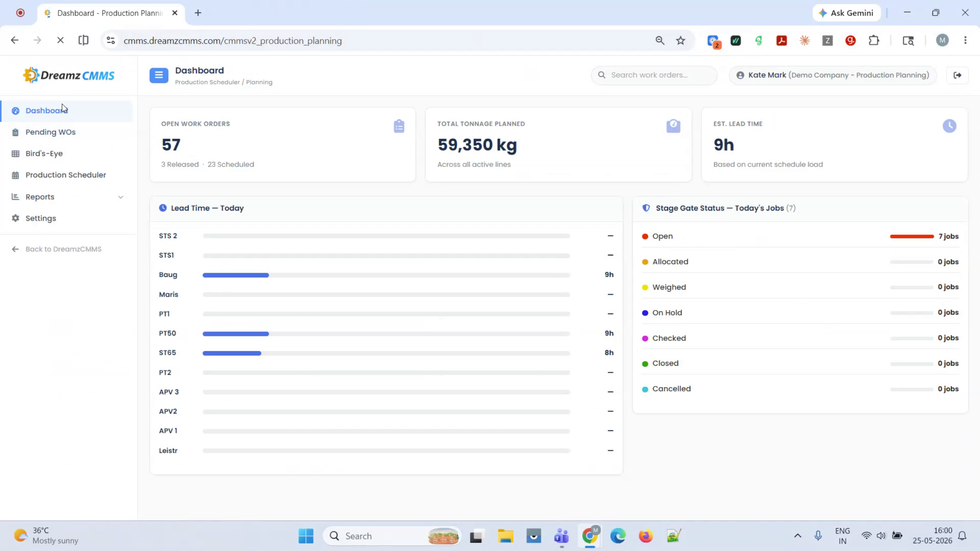Screen dimensions: 980x551
Task: Bookmark this page with the star icon
Action: coord(680,40)
